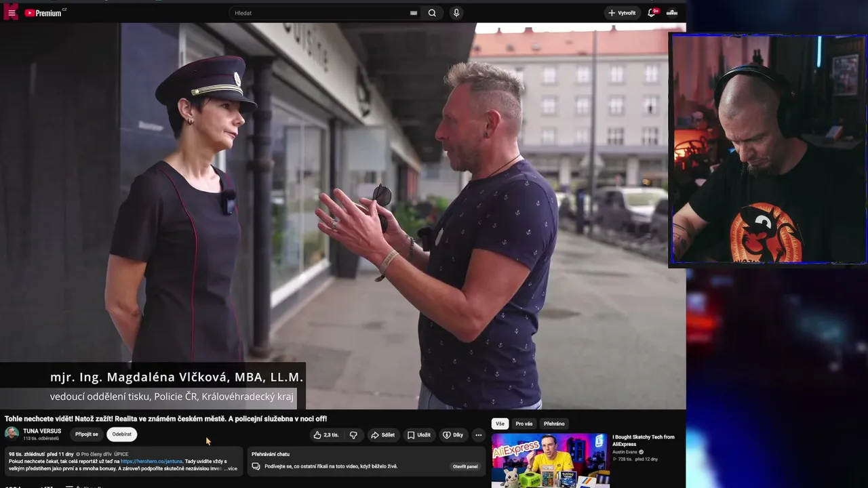Open the YouTube hamburger guide menu
The height and width of the screenshot is (488, 868).
12,13
